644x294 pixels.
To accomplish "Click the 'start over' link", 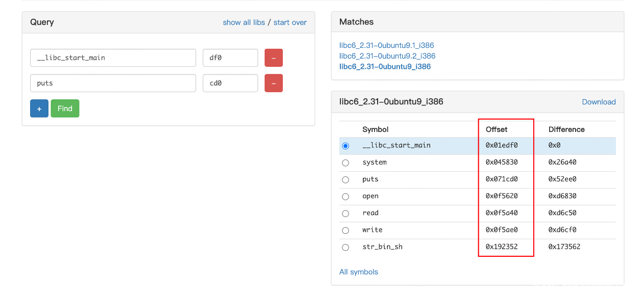I will coord(290,22).
